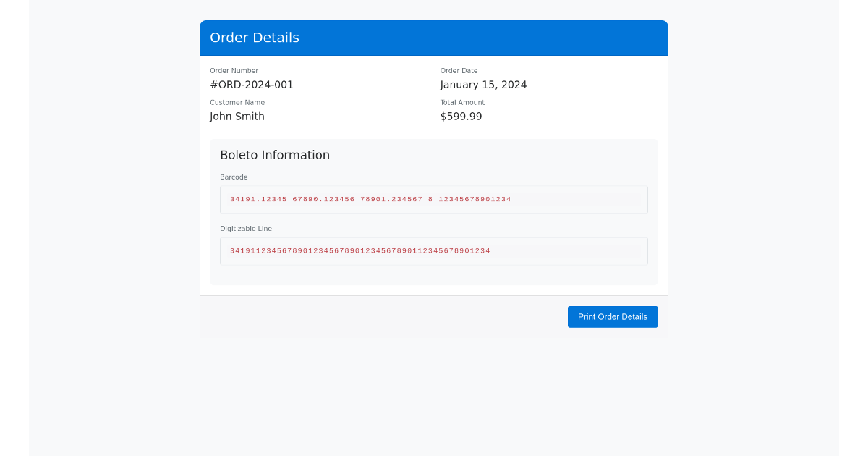The height and width of the screenshot is (456, 868).
Task: Click the Order Details header
Action: [255, 38]
